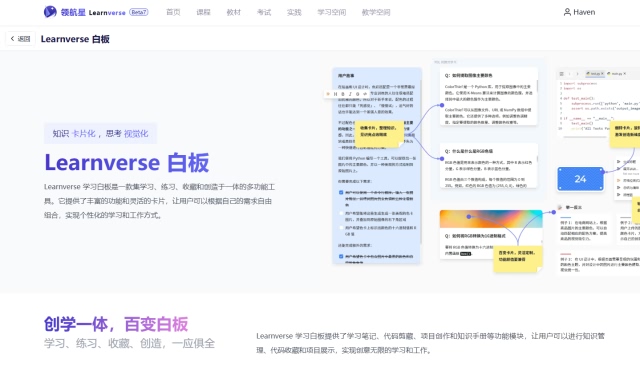The width and height of the screenshot is (640, 378).
Task: Click the user profile icon beside Haven
Action: 567,12
